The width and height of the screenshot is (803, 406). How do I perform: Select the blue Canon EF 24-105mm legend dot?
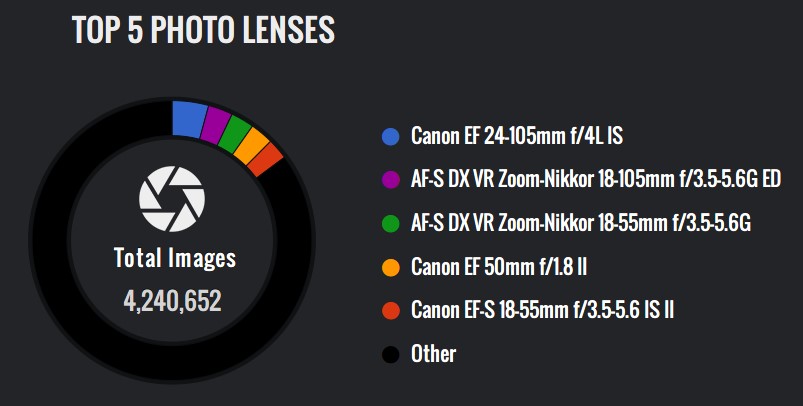pyautogui.click(x=391, y=137)
